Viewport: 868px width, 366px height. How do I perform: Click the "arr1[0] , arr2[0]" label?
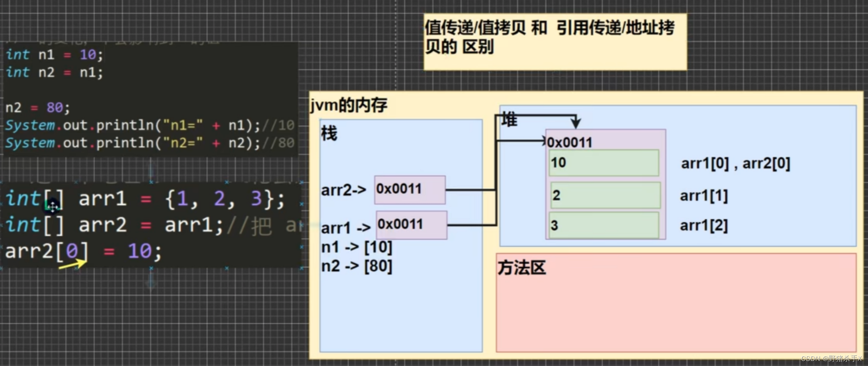tap(736, 164)
